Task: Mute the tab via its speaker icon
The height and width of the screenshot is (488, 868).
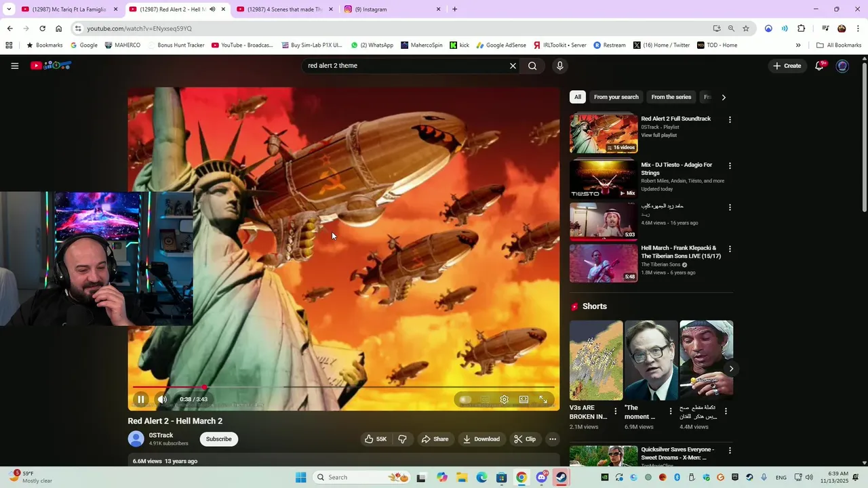Action: pos(212,9)
